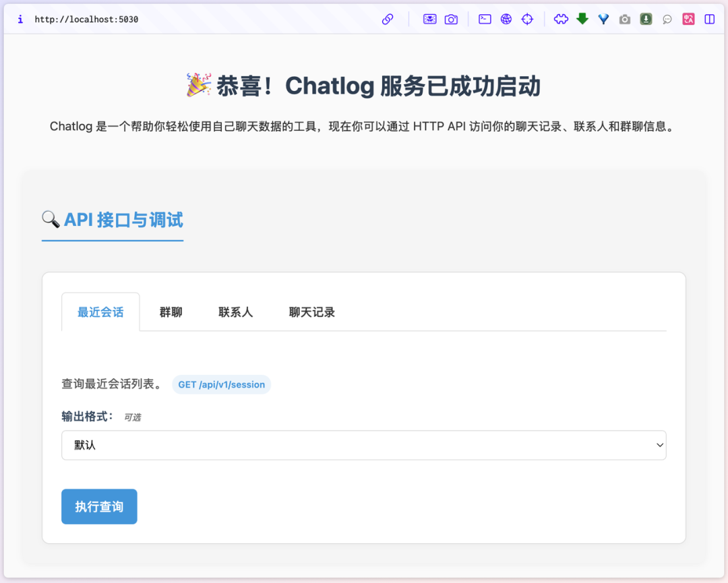This screenshot has height=583, width=728.
Task: Click the pink translate extension icon
Action: click(x=688, y=19)
